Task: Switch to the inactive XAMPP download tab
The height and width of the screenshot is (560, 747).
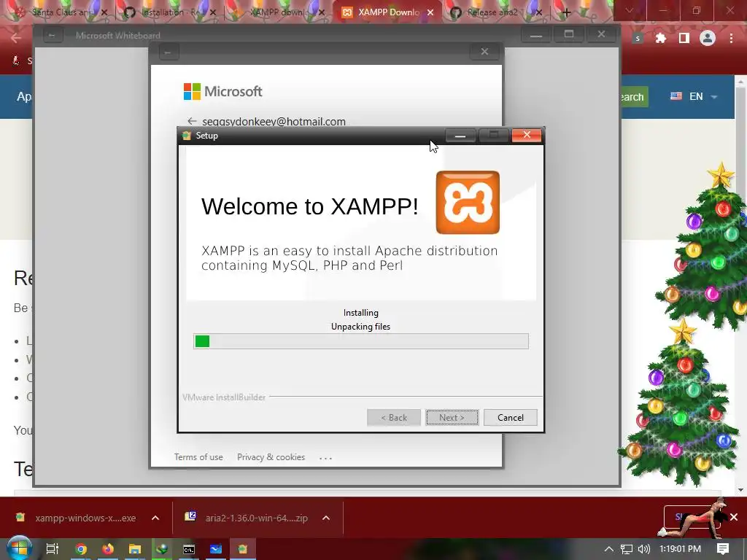Action: pos(278,12)
